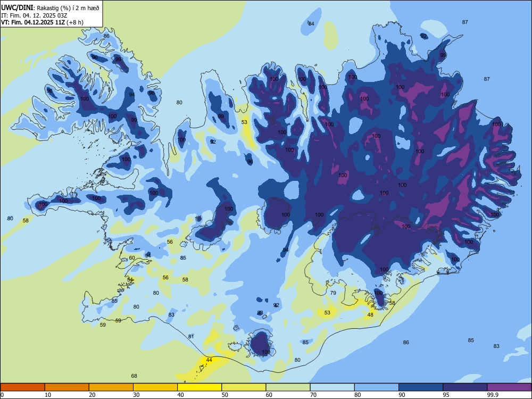This screenshot has height=399, width=532.
Task: Select the '40' legend scale label
Action: point(181,395)
